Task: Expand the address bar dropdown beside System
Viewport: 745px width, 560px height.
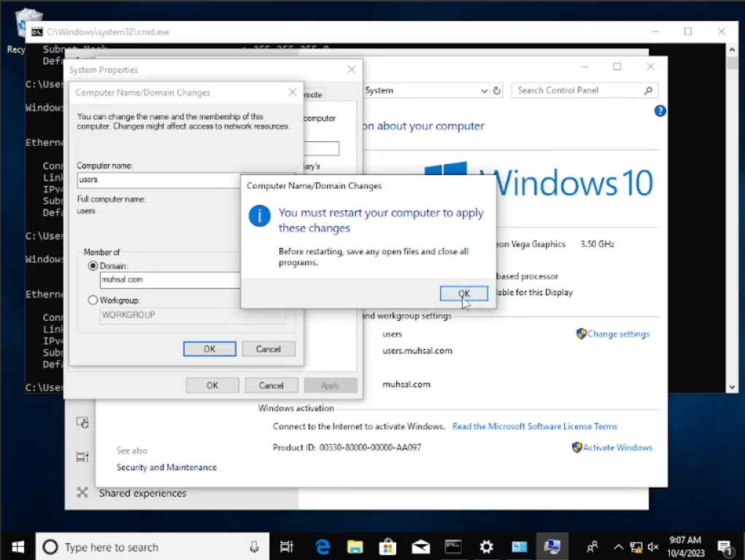Action: 484,90
